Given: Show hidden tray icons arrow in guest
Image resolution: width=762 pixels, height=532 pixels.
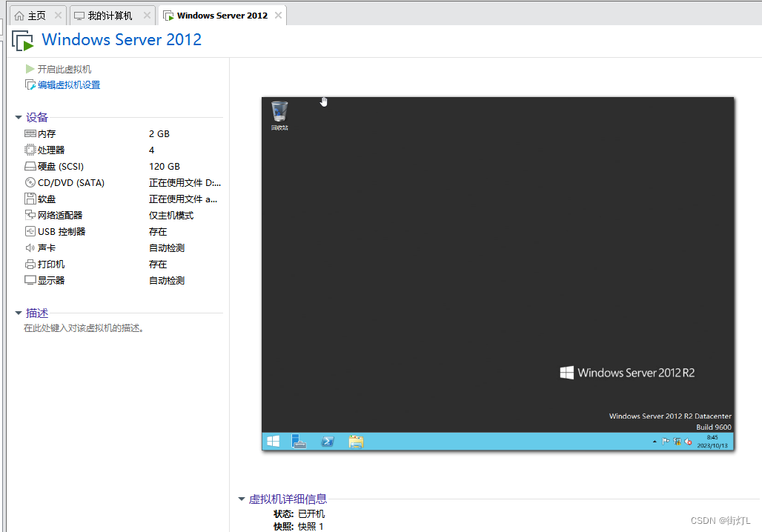Looking at the screenshot, I should pos(655,442).
